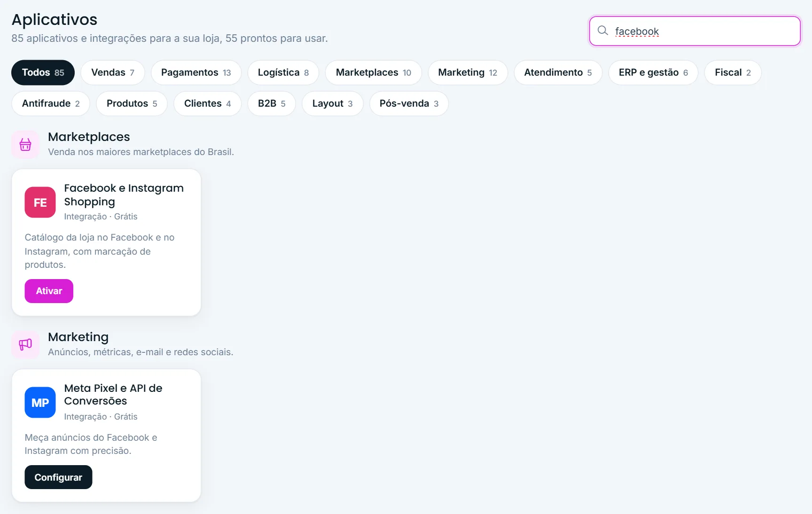Focus the facebook search field

point(695,31)
